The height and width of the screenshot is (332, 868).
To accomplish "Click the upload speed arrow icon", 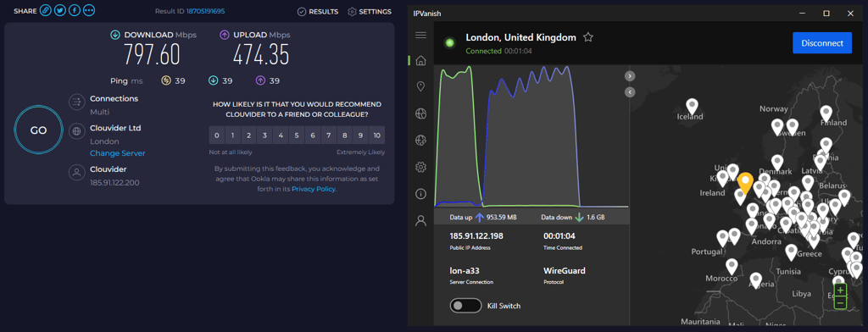I will coord(225,35).
